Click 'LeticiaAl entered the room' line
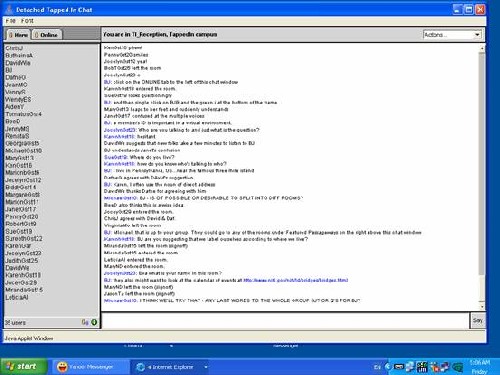 [136, 260]
